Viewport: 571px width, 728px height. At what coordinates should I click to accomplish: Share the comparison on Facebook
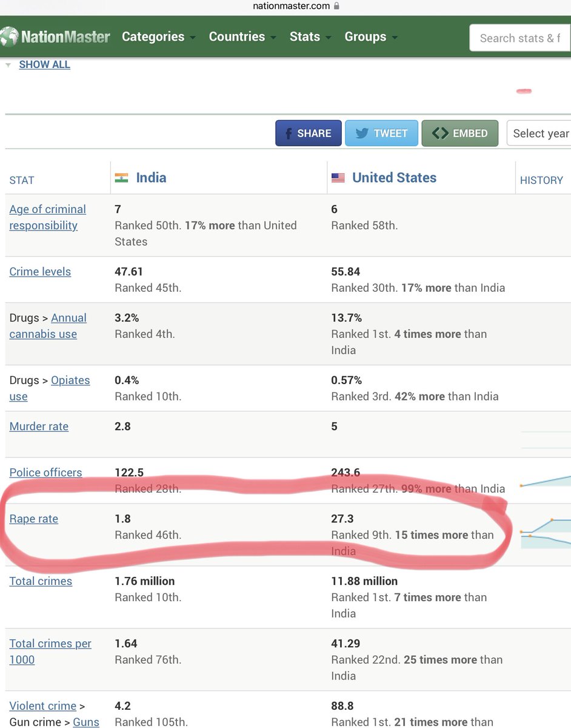pyautogui.click(x=309, y=133)
